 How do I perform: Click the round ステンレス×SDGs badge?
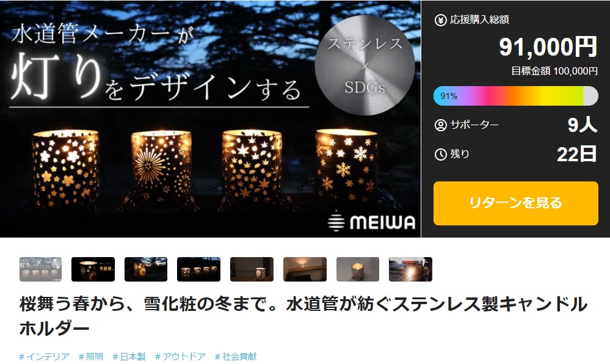pyautogui.click(x=365, y=66)
